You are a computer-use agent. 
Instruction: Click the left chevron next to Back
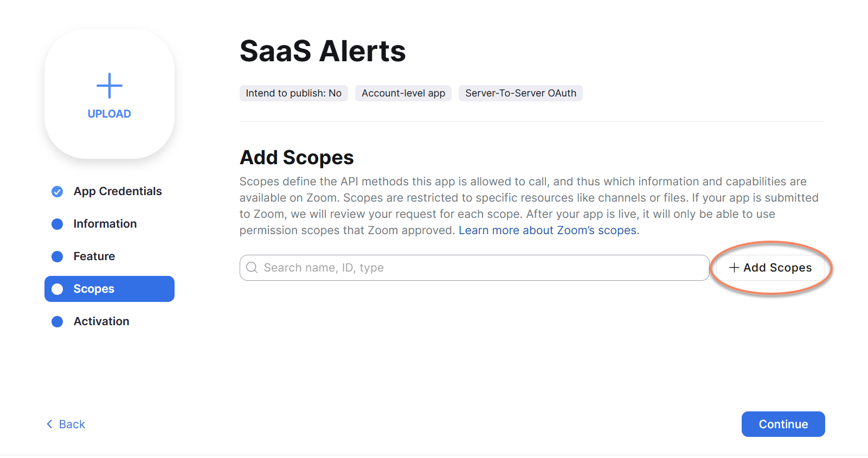tap(49, 424)
